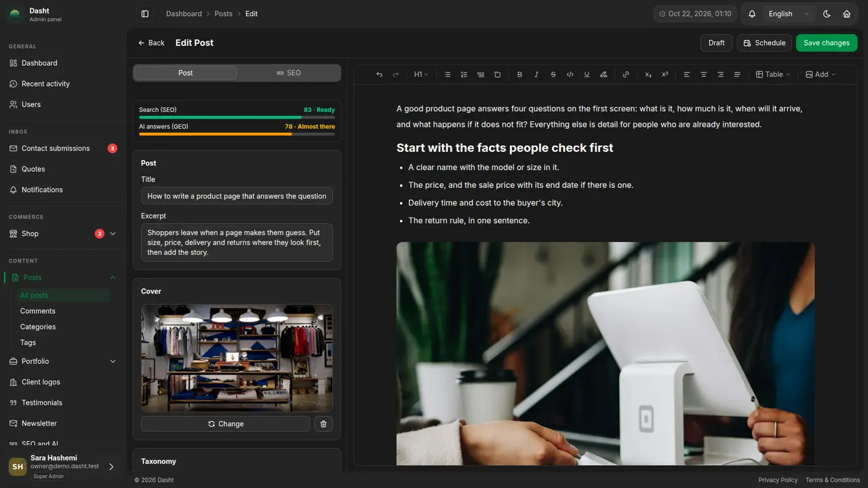
Task: Set the post status to Draft
Action: coord(717,43)
